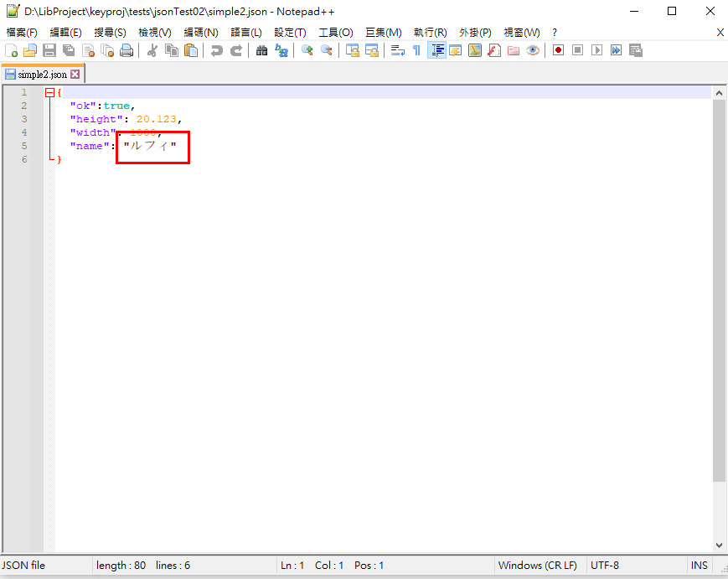
Task: Open a file with the folder icon
Action: pyautogui.click(x=30, y=50)
